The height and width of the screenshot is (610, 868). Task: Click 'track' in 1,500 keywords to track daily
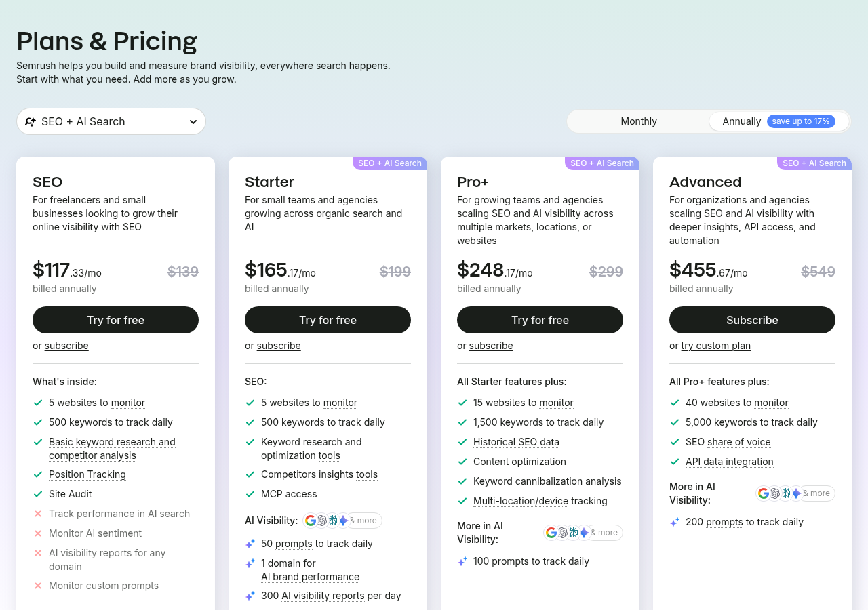569,422
